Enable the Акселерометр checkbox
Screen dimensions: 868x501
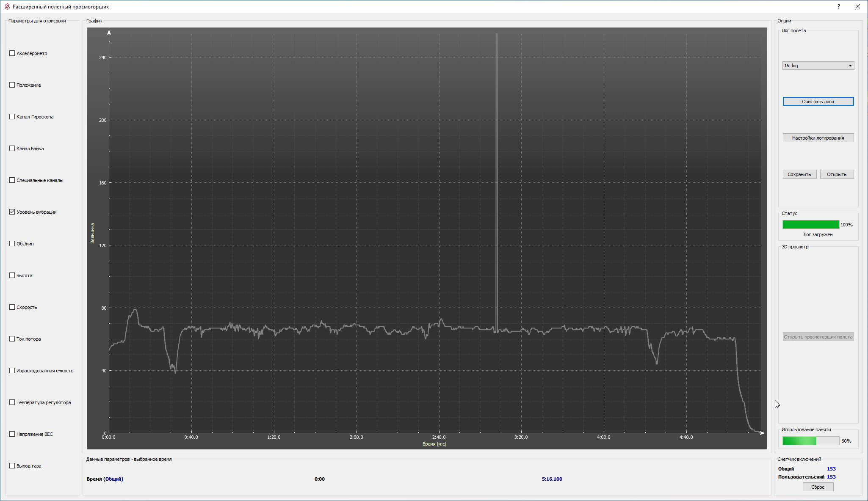tap(12, 53)
